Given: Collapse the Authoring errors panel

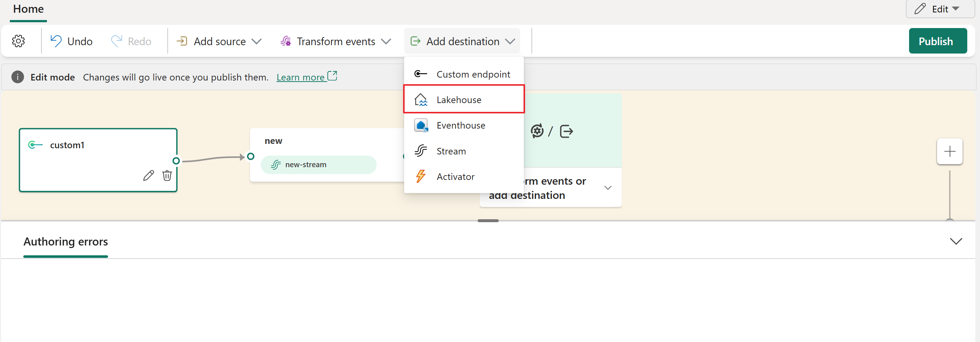Looking at the screenshot, I should (955, 241).
